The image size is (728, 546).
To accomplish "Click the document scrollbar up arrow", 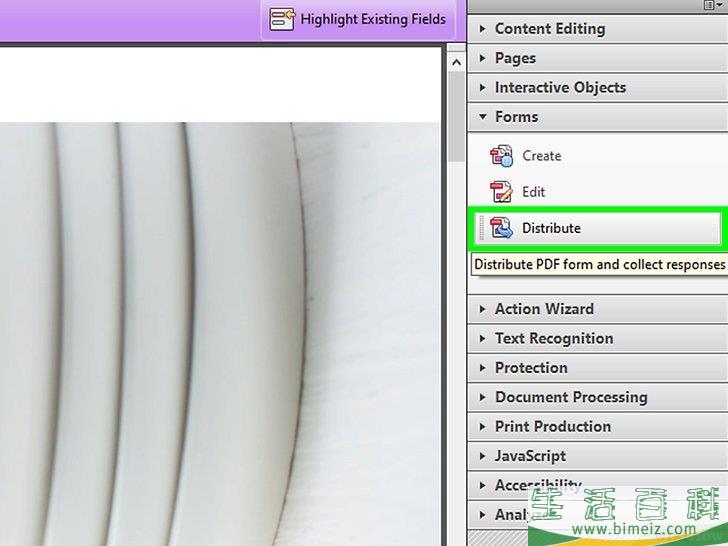I will [457, 62].
